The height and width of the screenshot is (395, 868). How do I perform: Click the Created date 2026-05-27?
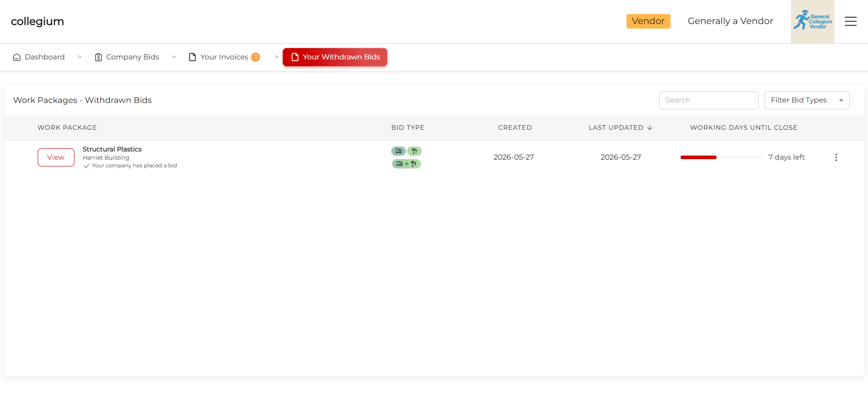513,157
